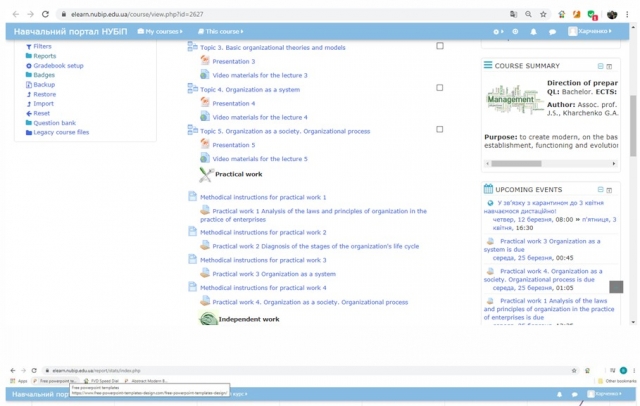Click the Presentation 3 PowerPoint icon

coord(205,60)
